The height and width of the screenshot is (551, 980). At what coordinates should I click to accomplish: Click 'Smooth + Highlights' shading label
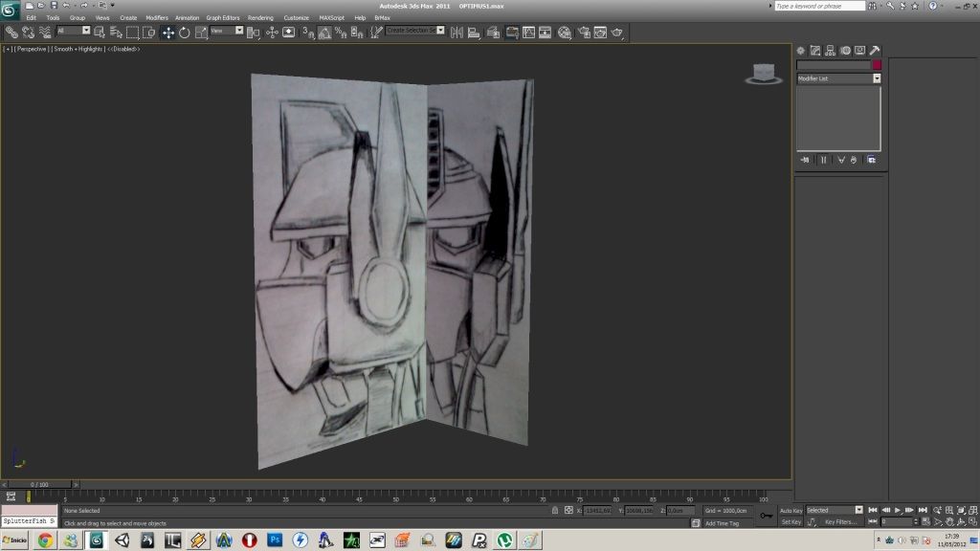78,49
